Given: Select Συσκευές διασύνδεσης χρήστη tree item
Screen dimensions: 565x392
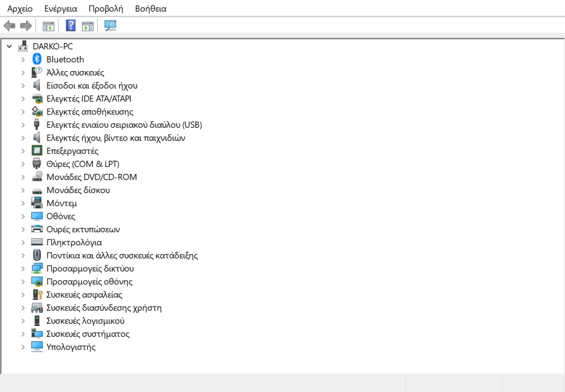Looking at the screenshot, I should [104, 308].
